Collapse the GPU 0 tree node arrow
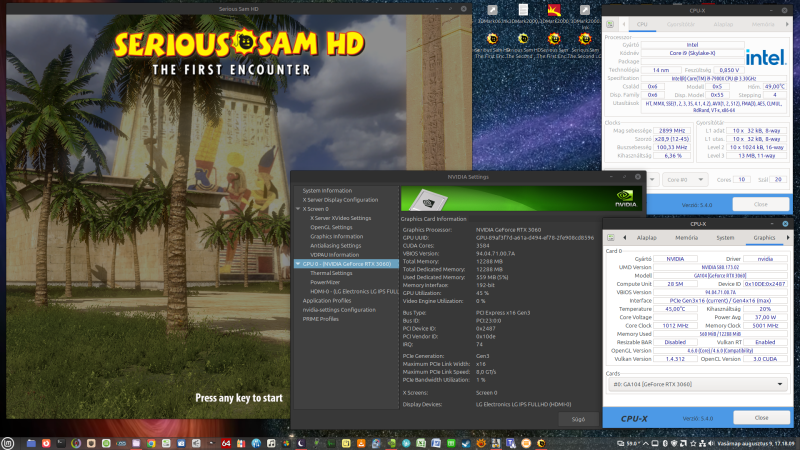800x450 pixels. (298, 264)
